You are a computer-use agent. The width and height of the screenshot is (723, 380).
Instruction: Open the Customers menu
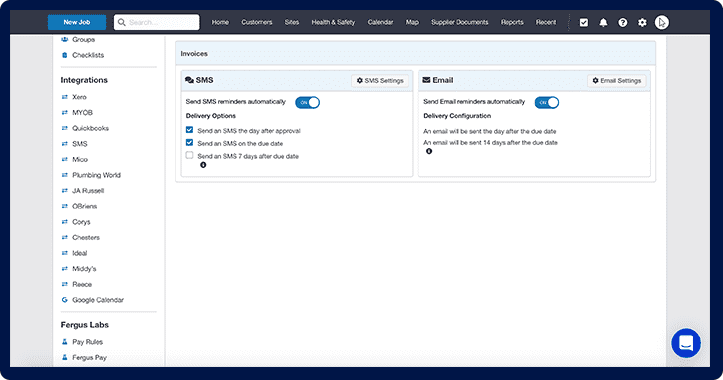coord(257,22)
